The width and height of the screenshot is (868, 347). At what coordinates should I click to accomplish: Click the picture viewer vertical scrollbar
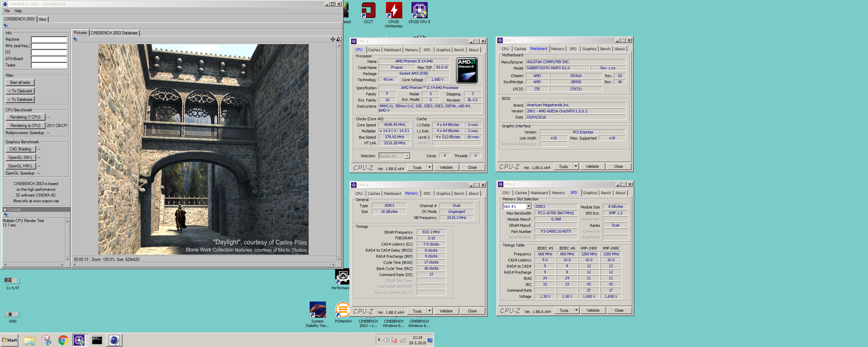[339, 152]
